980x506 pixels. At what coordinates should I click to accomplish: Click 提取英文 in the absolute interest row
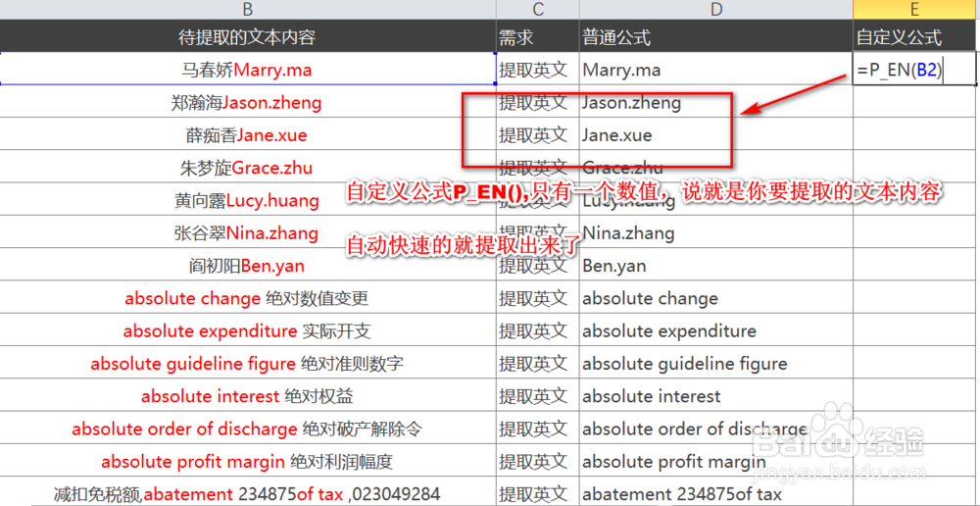coord(538,395)
